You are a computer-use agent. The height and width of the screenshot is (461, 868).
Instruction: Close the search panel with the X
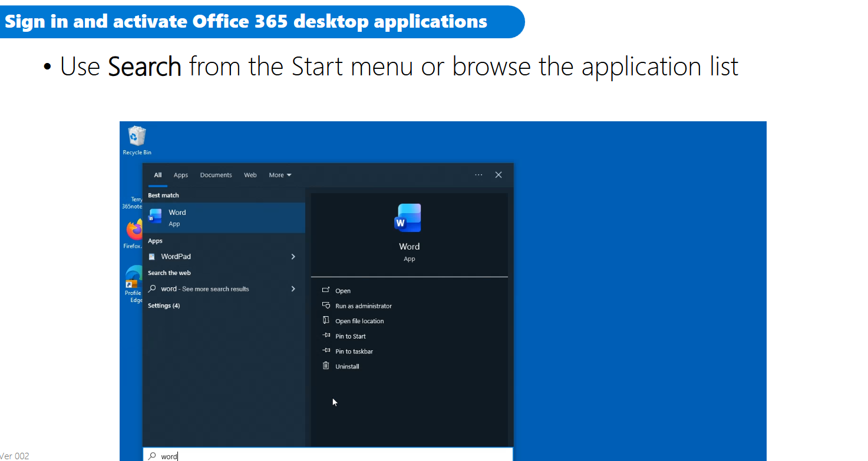[499, 175]
